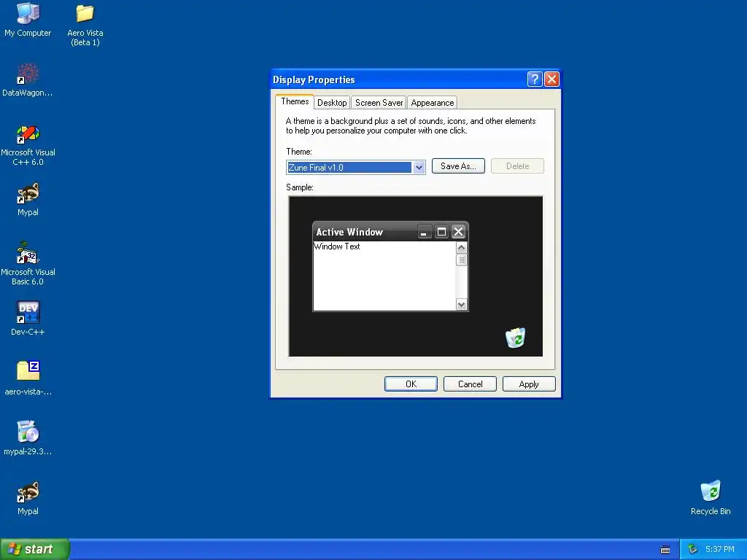Switch to the Screen Saver tab
Image resolution: width=747 pixels, height=560 pixels.
pos(379,103)
